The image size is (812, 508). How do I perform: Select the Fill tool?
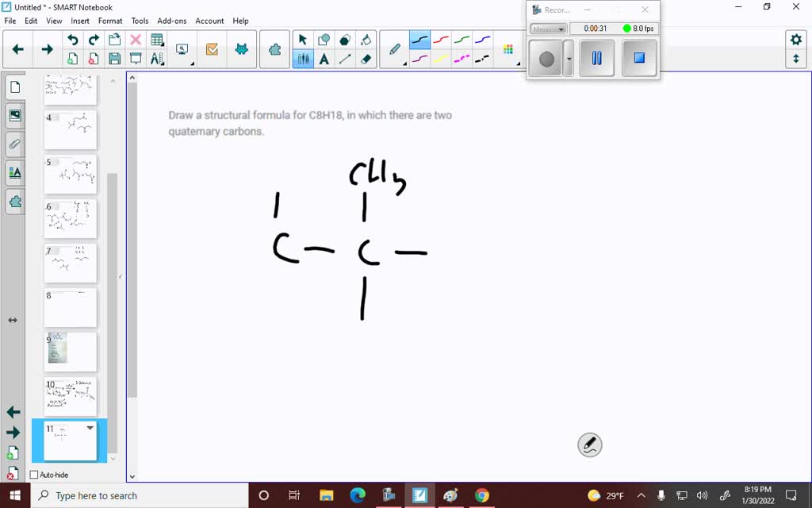click(x=366, y=39)
